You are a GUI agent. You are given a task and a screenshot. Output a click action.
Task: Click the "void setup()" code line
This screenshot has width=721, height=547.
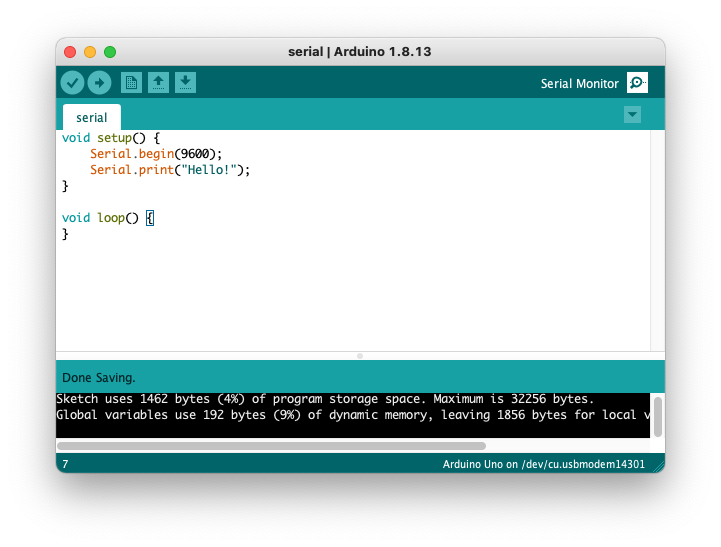point(110,138)
